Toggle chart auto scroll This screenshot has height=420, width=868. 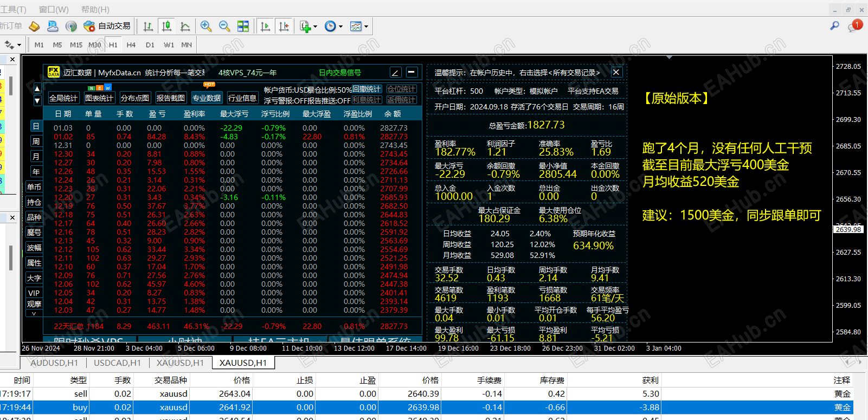265,26
